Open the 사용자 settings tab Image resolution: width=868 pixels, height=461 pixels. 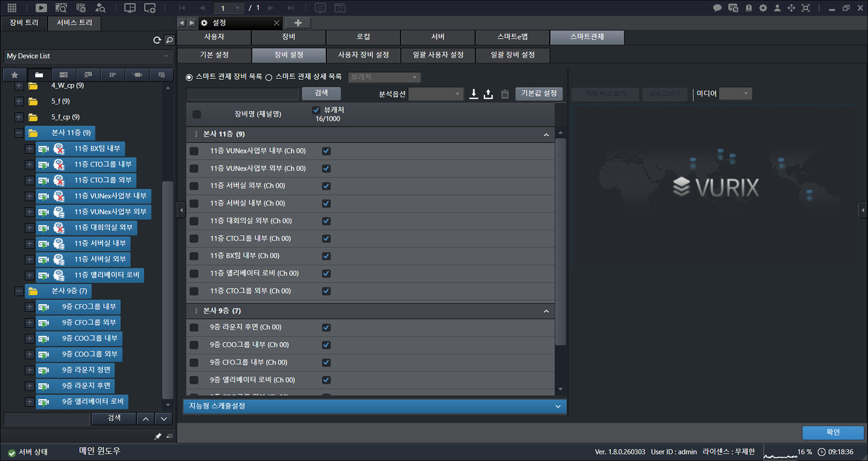click(x=214, y=37)
